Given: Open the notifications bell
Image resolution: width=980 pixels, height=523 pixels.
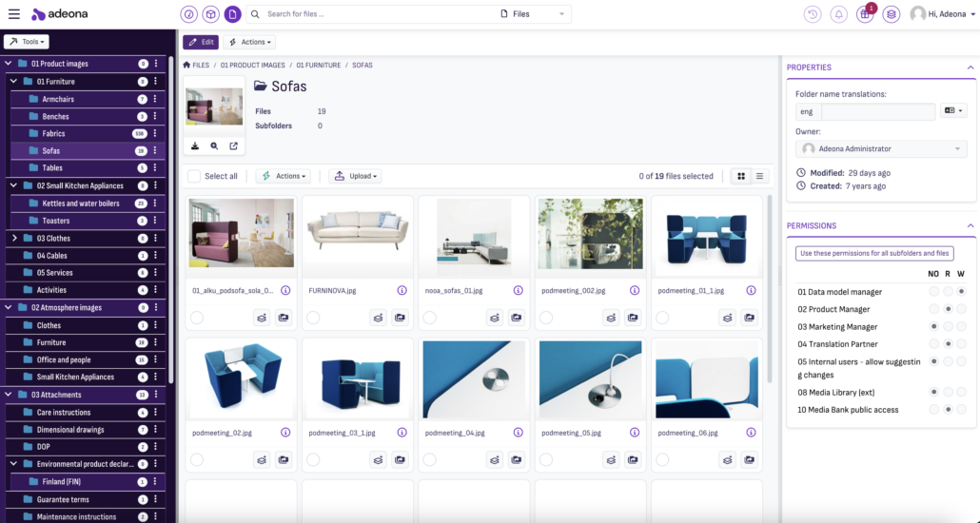Looking at the screenshot, I should (x=839, y=13).
